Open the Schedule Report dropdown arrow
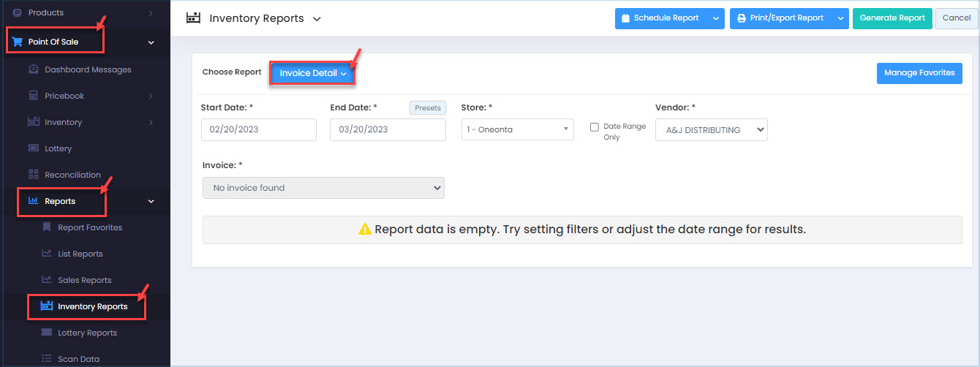 tap(716, 18)
